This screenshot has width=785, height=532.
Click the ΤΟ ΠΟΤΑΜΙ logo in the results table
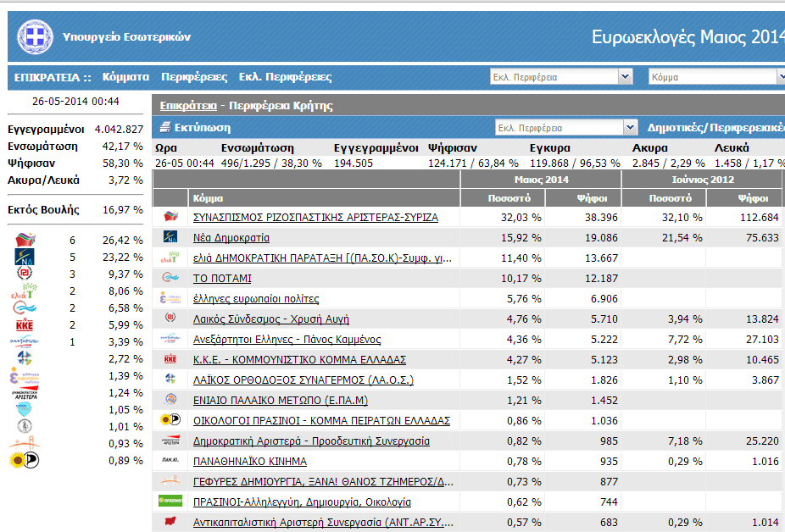[x=170, y=278]
